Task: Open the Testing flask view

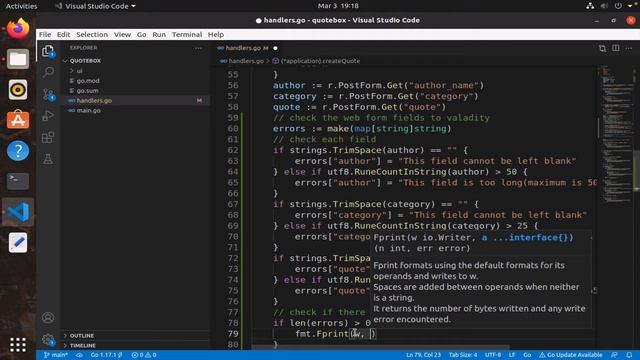Action: click(48, 159)
